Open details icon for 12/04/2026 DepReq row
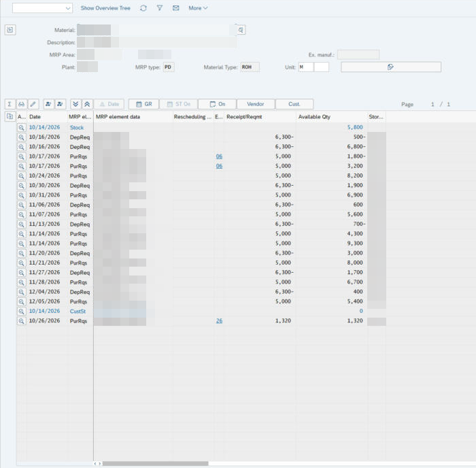The width and height of the screenshot is (476, 468). (21, 292)
